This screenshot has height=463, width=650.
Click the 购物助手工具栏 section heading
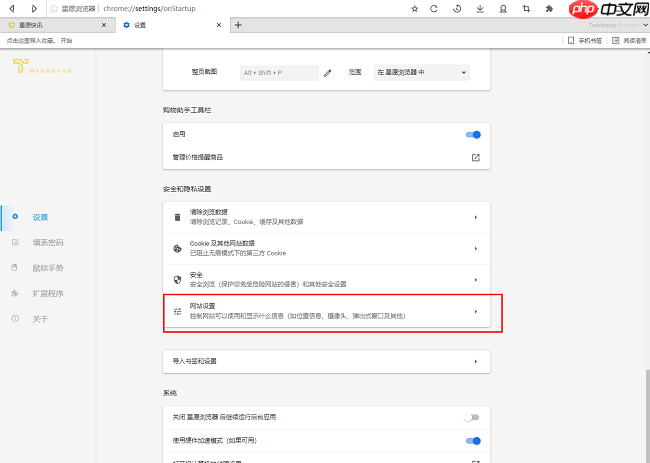pos(187,110)
